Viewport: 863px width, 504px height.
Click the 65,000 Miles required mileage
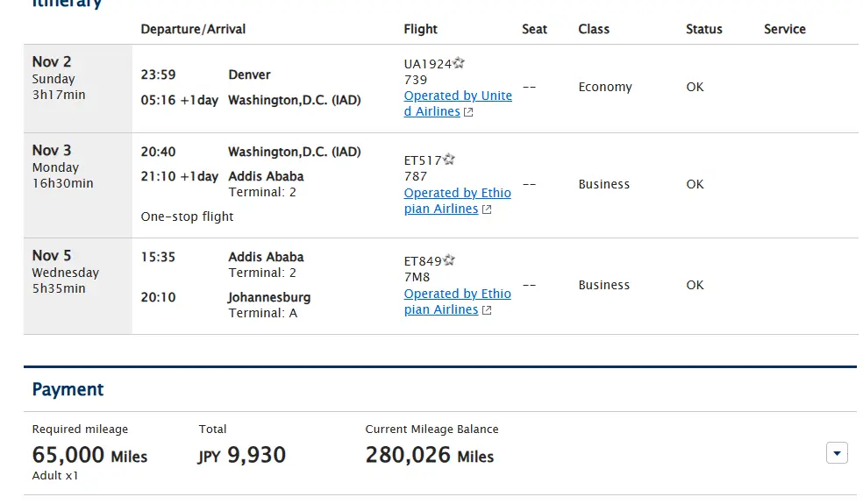[89, 455]
